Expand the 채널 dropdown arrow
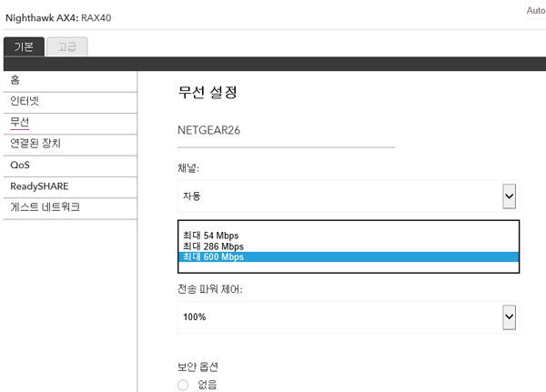 coord(509,196)
